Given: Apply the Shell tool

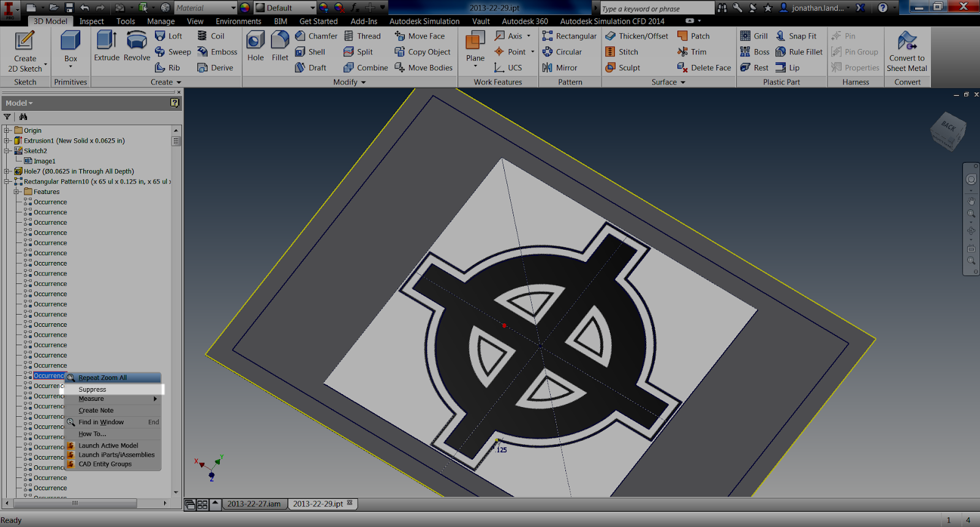Looking at the screenshot, I should click(x=310, y=52).
